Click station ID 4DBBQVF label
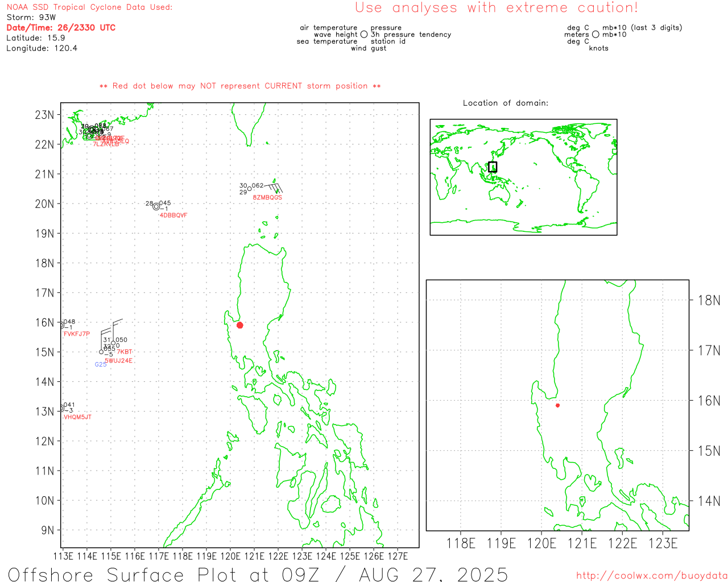The height and width of the screenshot is (582, 728). coord(173,215)
